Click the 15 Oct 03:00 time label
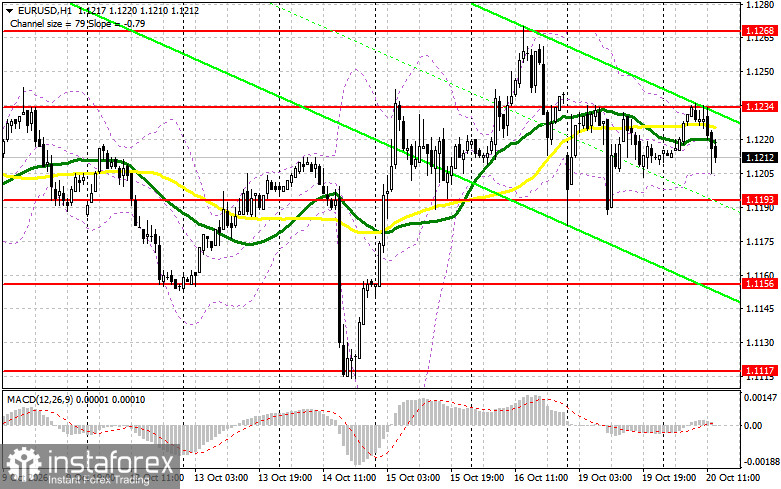781x489 pixels. click(413, 478)
